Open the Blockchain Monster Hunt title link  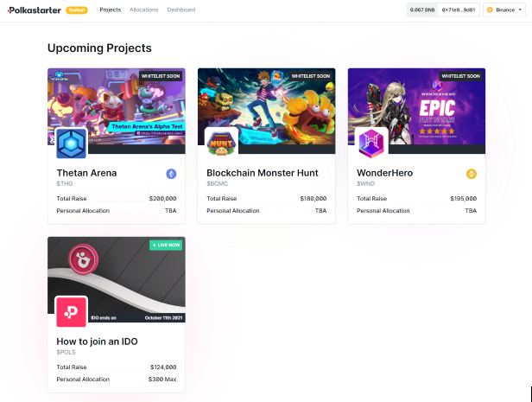pyautogui.click(x=263, y=173)
